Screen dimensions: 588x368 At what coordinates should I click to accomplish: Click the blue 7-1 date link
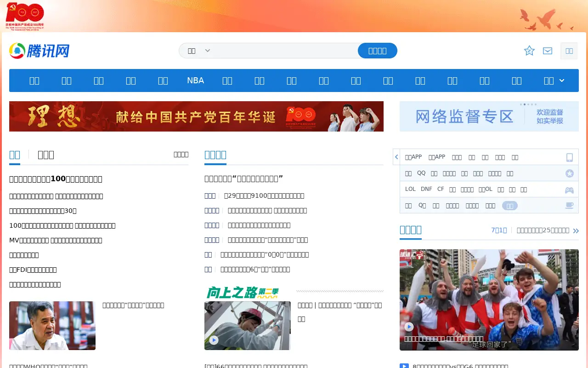coord(499,230)
